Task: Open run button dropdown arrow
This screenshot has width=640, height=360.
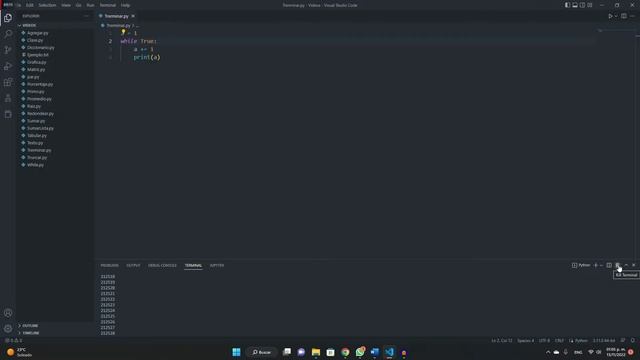Action: [616, 16]
